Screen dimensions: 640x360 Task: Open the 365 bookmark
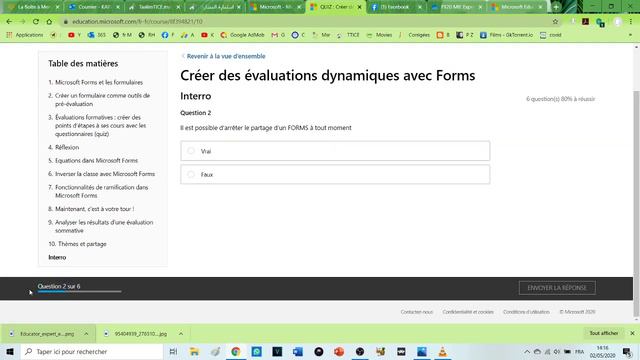coord(97,35)
